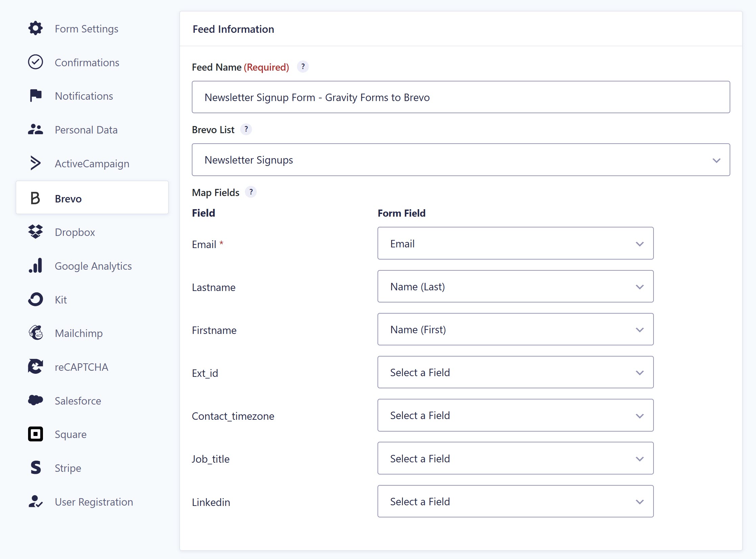Click the Personal Data people icon
This screenshot has width=756, height=559.
pyautogui.click(x=35, y=129)
